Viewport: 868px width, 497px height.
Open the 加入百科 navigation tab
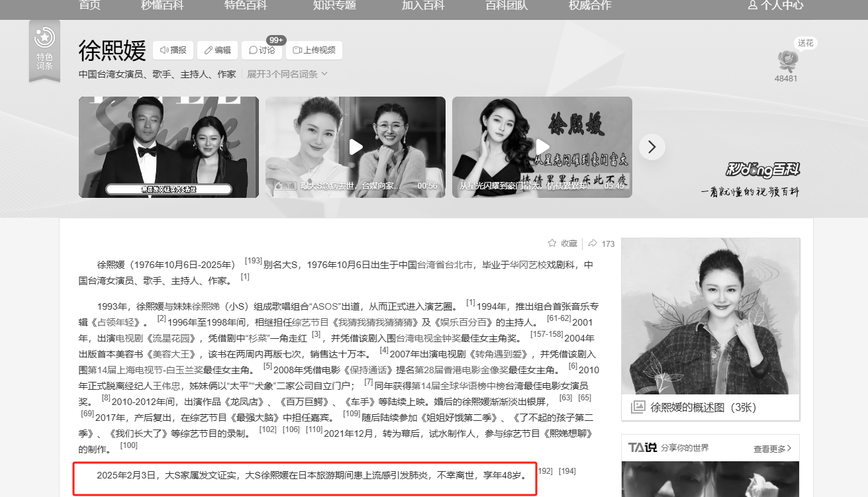click(x=423, y=5)
